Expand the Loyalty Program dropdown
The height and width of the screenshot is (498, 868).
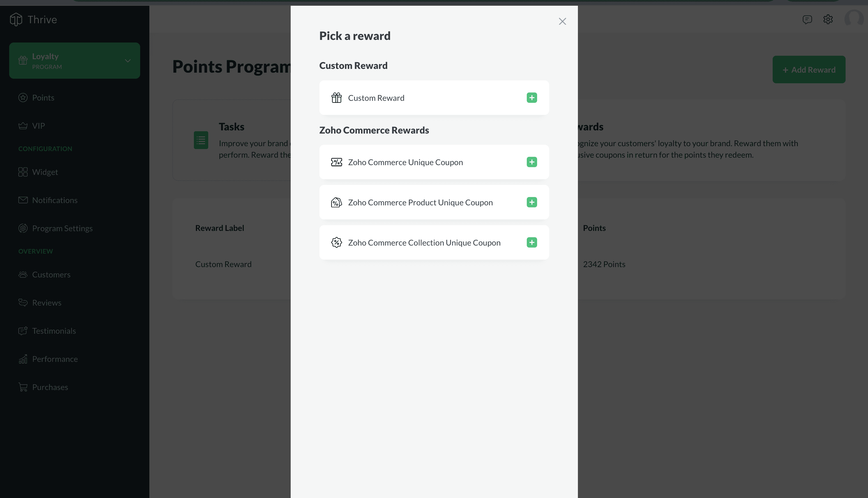pos(128,61)
